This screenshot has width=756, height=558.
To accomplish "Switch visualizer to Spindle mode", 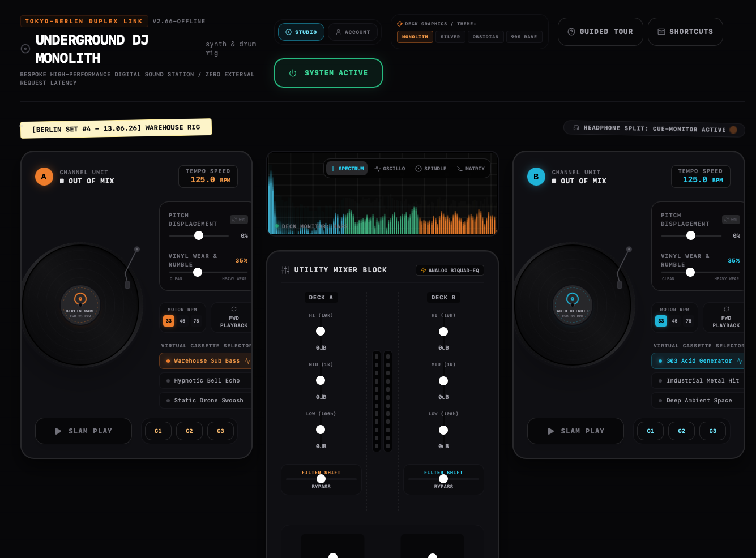I will pyautogui.click(x=430, y=169).
